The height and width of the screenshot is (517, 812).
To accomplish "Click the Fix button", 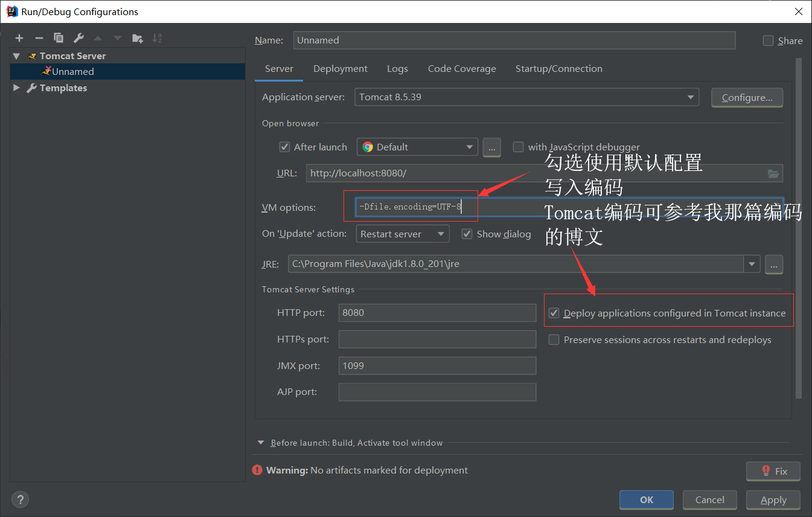I will click(773, 471).
